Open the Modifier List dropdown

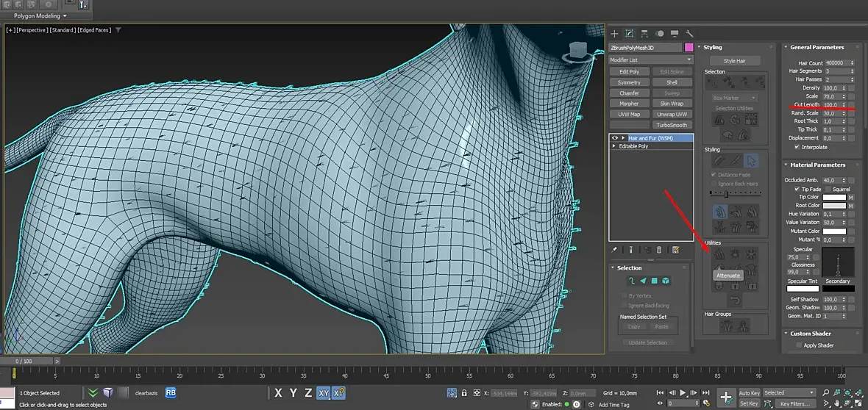[x=651, y=60]
